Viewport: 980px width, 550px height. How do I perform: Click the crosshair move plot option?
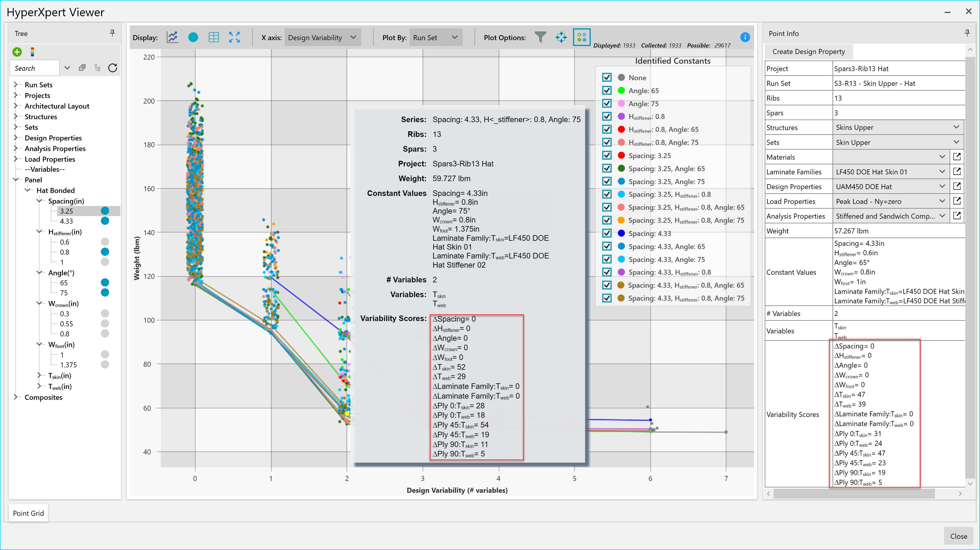(x=561, y=37)
